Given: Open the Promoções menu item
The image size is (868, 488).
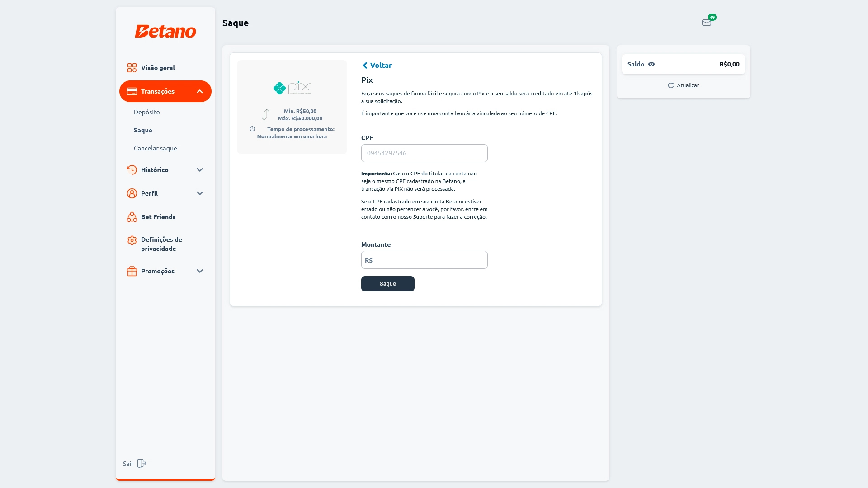Looking at the screenshot, I should (x=165, y=271).
